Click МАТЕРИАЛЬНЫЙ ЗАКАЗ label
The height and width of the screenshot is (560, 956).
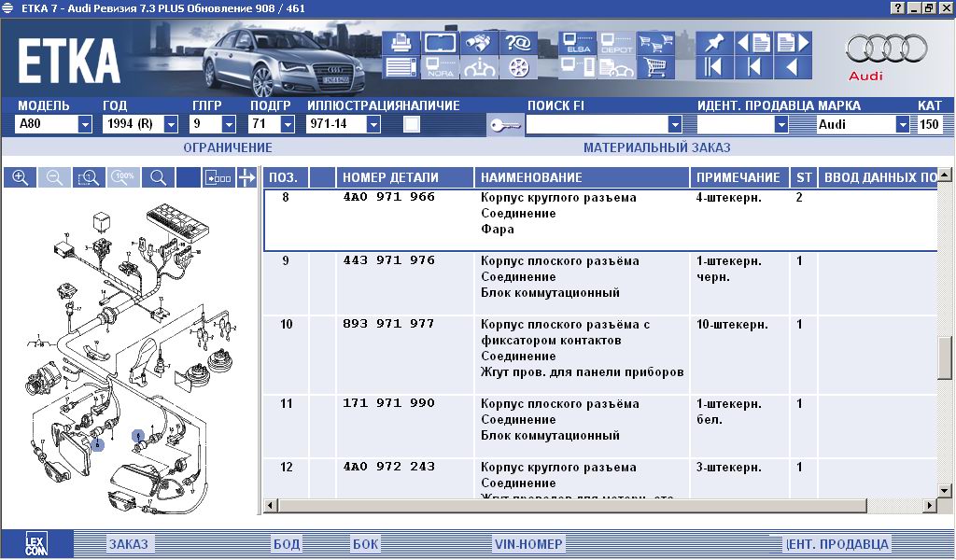click(656, 147)
